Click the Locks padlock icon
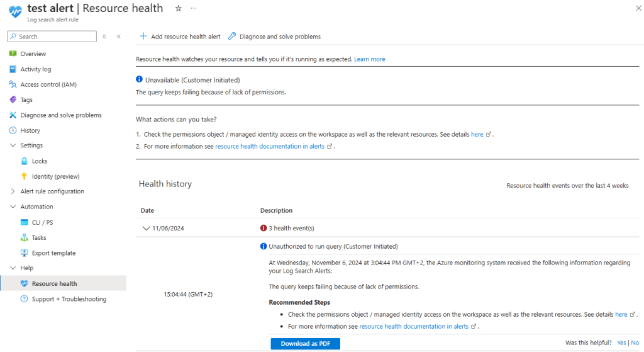 click(x=25, y=161)
